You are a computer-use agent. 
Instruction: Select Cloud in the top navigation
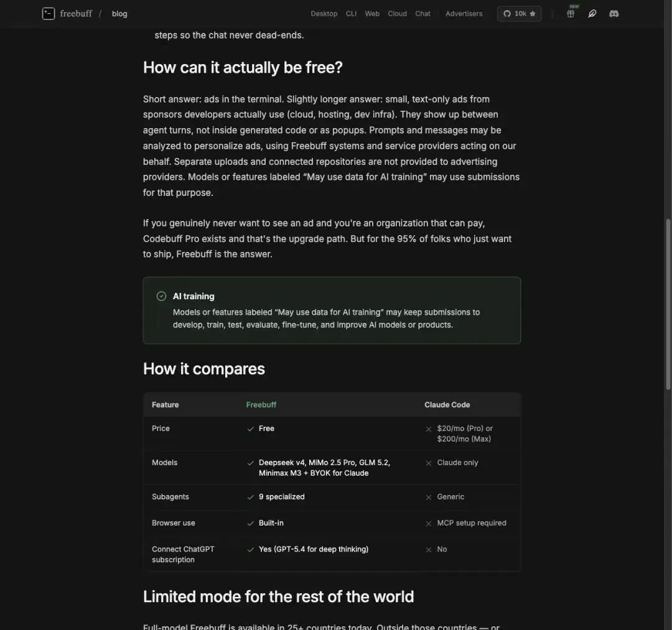[x=397, y=14]
